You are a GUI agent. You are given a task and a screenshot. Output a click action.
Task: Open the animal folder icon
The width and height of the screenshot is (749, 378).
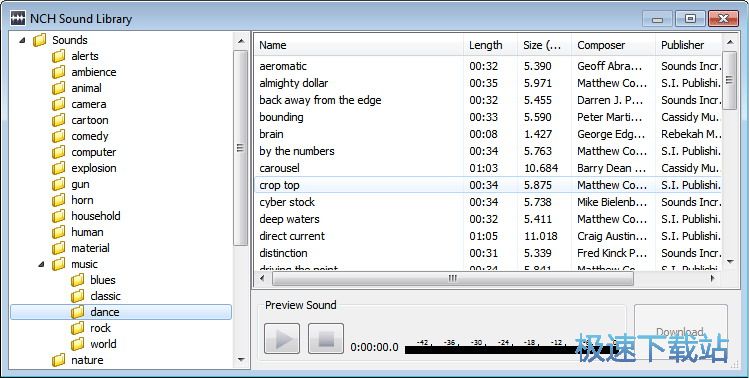[59, 88]
